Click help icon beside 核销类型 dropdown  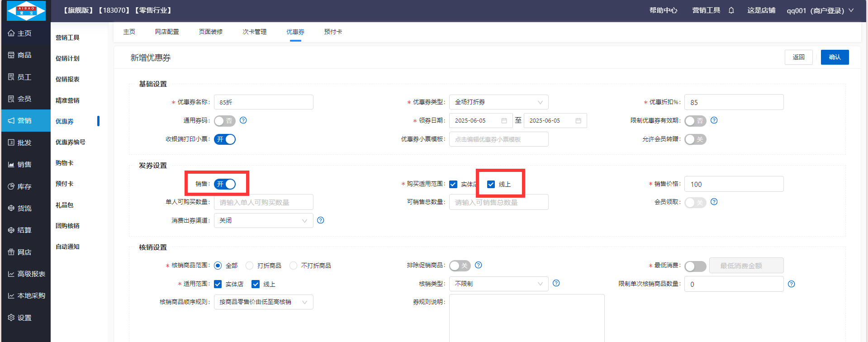click(556, 283)
